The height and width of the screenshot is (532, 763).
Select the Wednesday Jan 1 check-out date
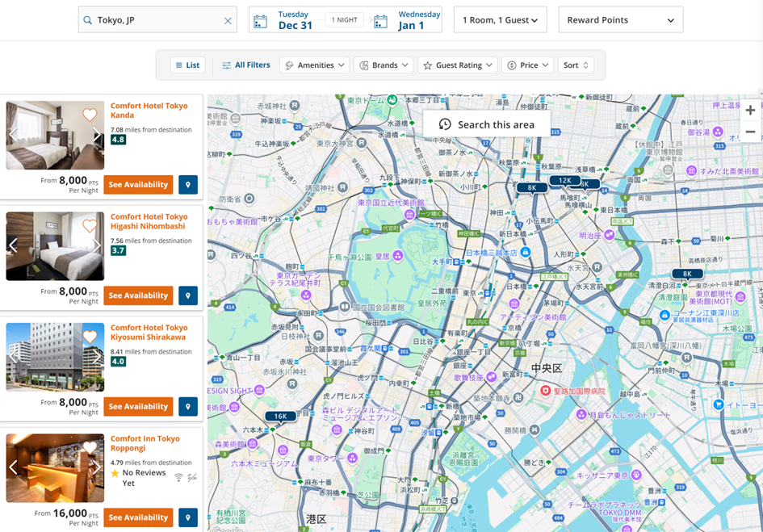(418, 20)
